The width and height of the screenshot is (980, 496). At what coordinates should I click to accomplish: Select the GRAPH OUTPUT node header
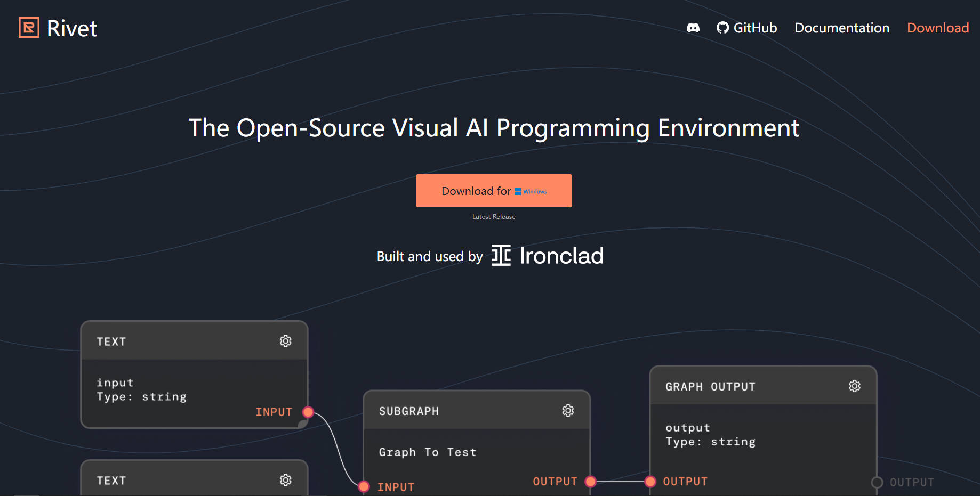pyautogui.click(x=746, y=386)
